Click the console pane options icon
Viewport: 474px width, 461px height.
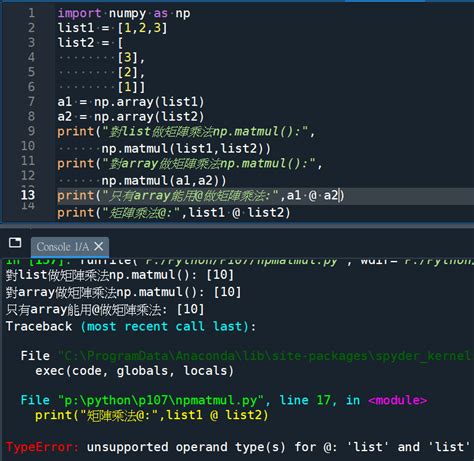(x=15, y=243)
